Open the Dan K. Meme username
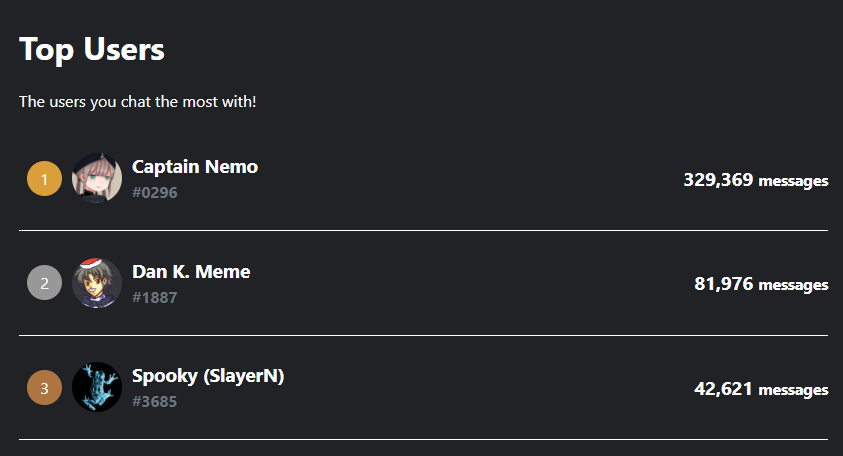The width and height of the screenshot is (843, 456). tap(191, 272)
